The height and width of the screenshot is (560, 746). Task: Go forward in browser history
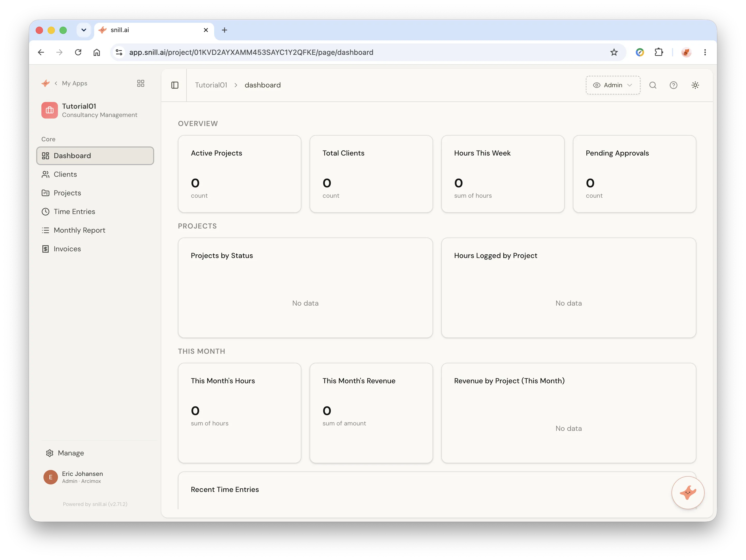coord(59,52)
